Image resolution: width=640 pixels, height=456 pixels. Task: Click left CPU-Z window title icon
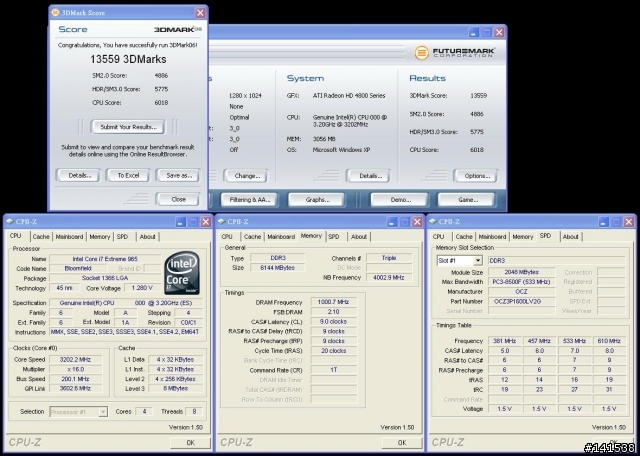coord(10,222)
